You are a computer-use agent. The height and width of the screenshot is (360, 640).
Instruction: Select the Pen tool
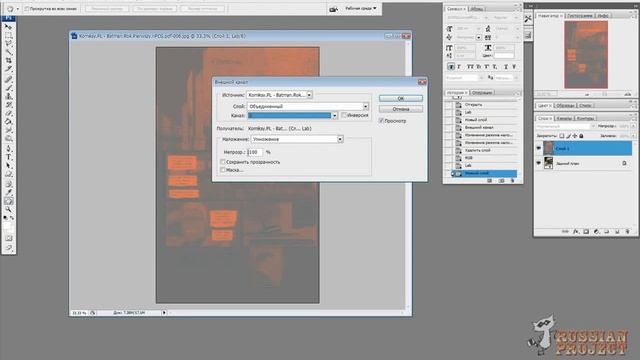point(8,149)
